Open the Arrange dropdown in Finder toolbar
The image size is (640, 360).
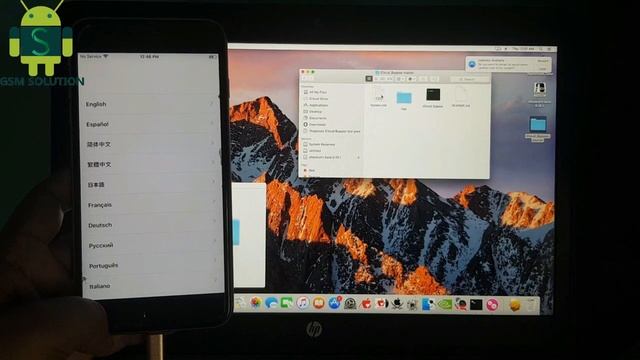tap(401, 79)
